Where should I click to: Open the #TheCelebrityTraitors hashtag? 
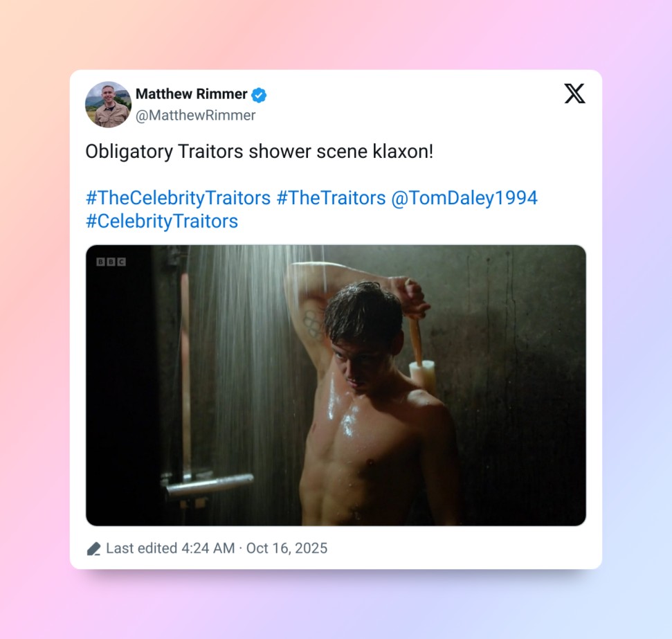(178, 198)
